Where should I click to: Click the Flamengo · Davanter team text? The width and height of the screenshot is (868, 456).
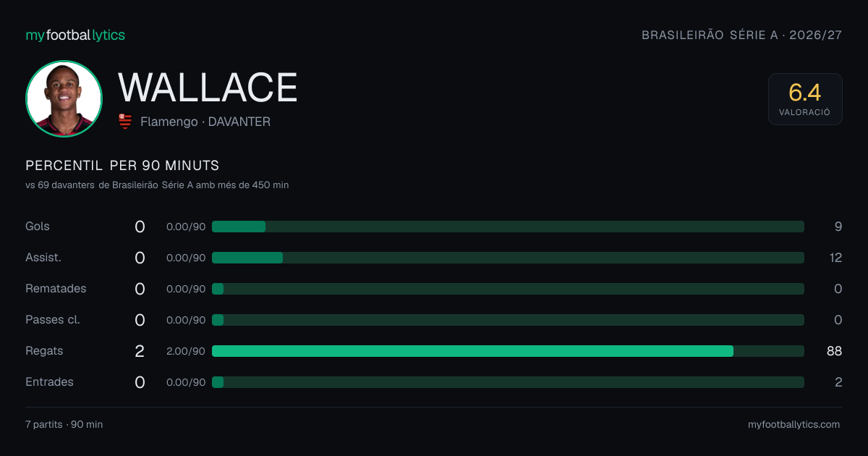tap(205, 122)
